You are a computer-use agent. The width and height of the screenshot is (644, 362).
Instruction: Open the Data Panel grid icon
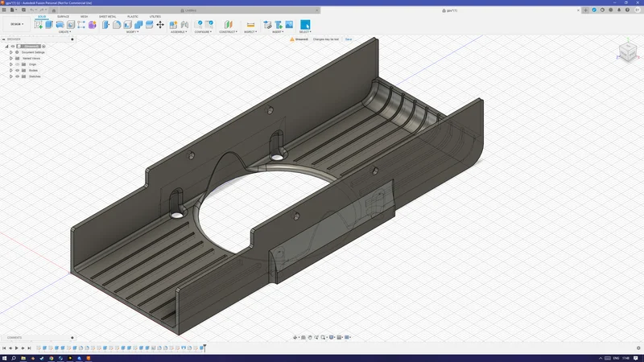point(4,10)
